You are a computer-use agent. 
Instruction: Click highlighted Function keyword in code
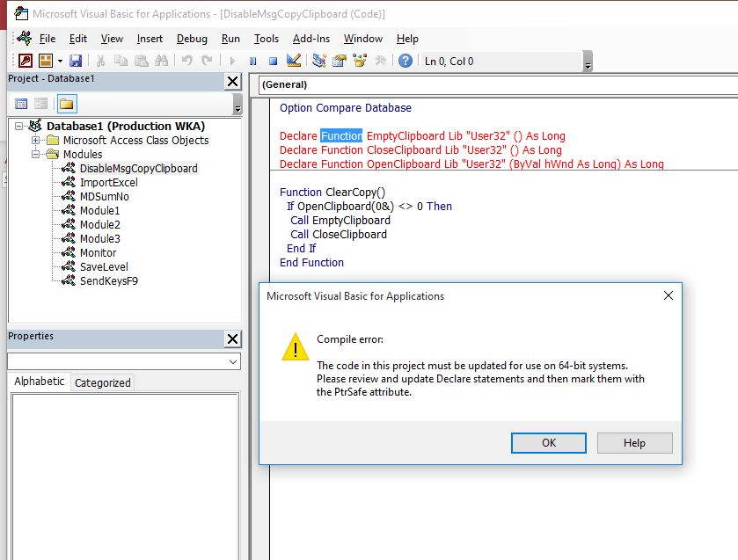pyautogui.click(x=341, y=136)
